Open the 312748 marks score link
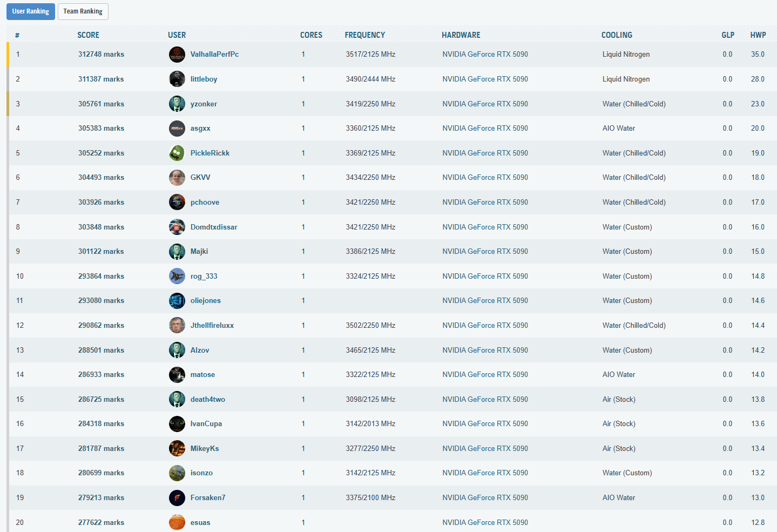Viewport: 777px width, 532px height. tap(101, 55)
